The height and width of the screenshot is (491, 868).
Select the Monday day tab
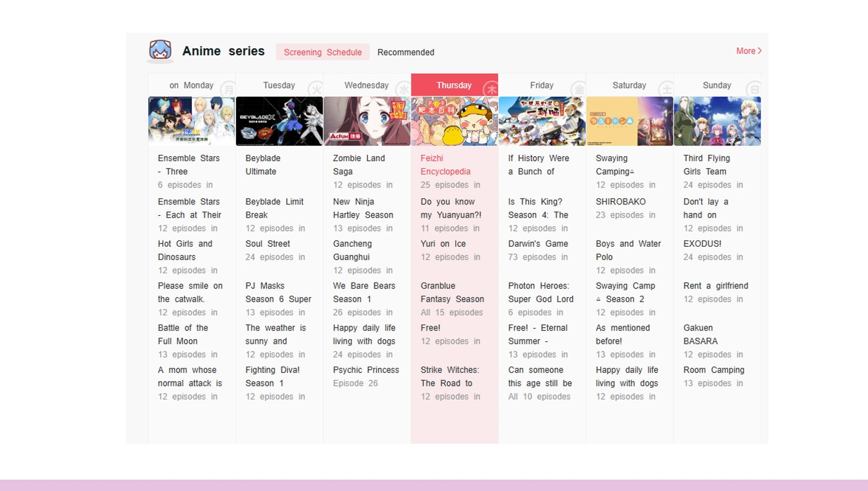pos(191,85)
